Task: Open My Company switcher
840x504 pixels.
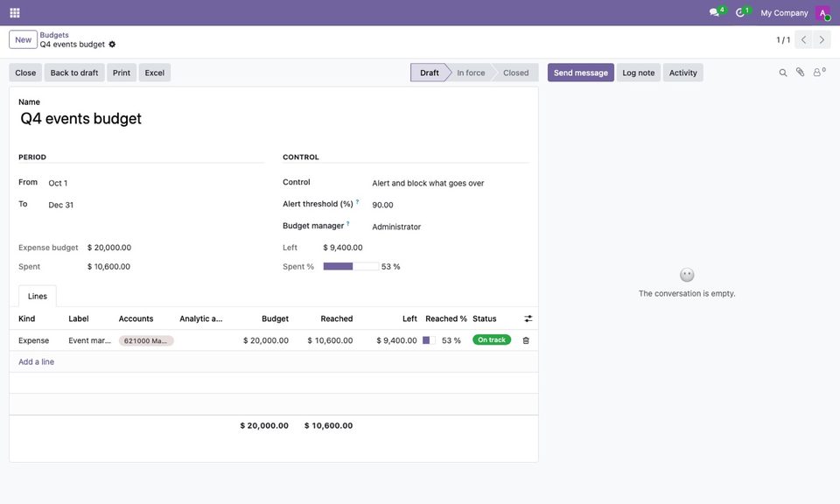Action: pos(784,13)
